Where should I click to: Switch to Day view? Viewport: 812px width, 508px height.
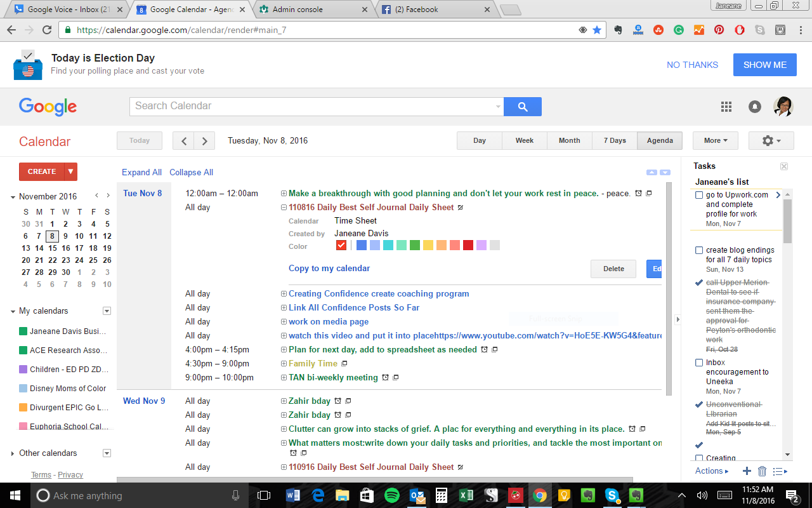[480, 141]
